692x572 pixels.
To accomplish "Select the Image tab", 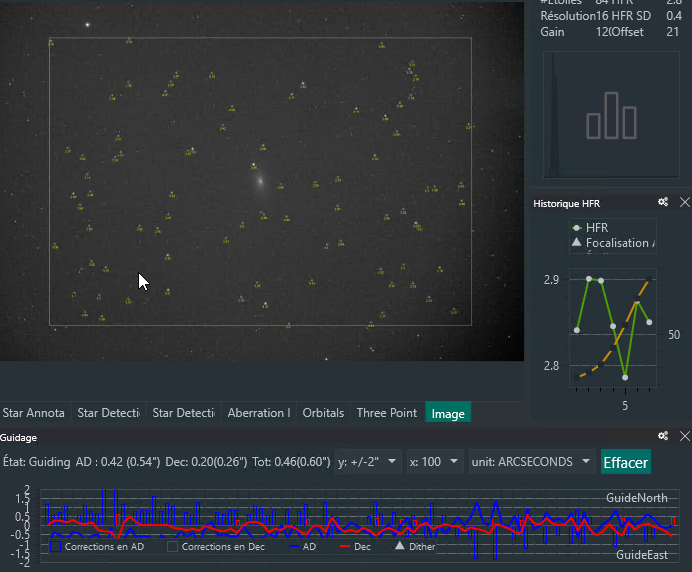I will tap(448, 413).
